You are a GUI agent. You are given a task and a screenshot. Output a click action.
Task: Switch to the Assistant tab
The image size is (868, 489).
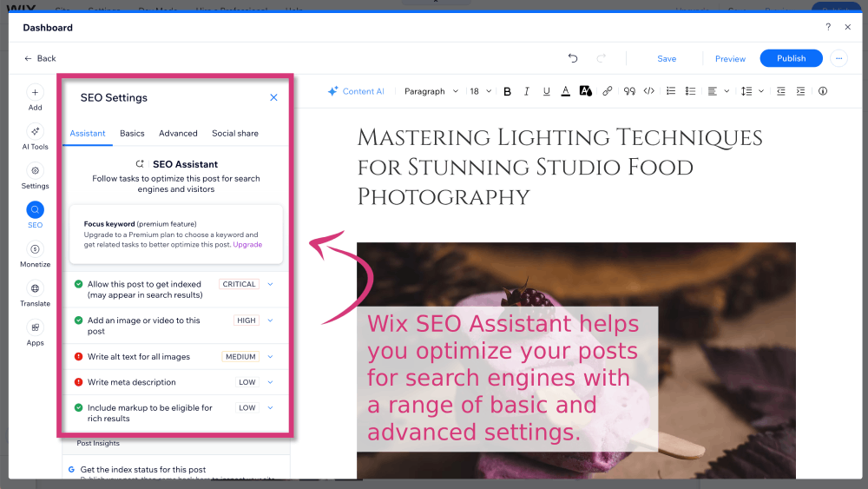click(88, 134)
